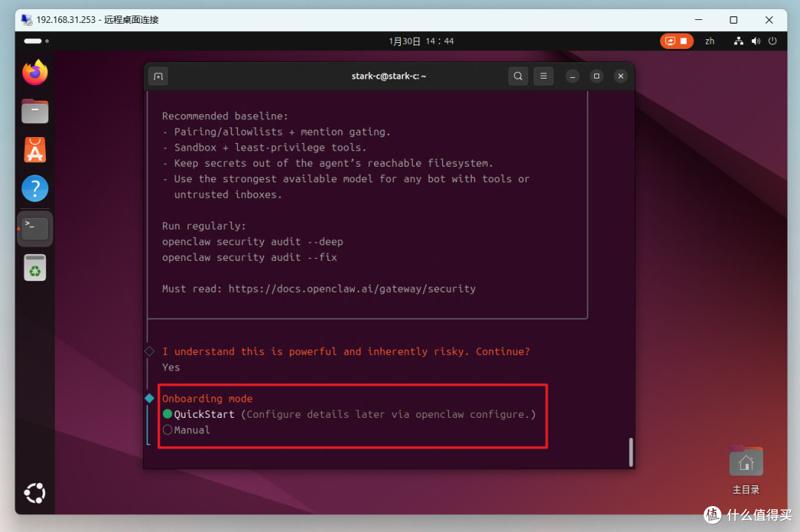Minimize the terminal window
Viewport: 800px width, 532px height.
(573, 76)
